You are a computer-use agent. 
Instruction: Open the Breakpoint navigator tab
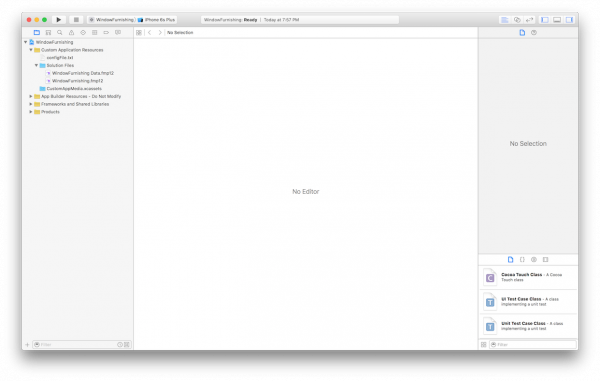coord(106,33)
